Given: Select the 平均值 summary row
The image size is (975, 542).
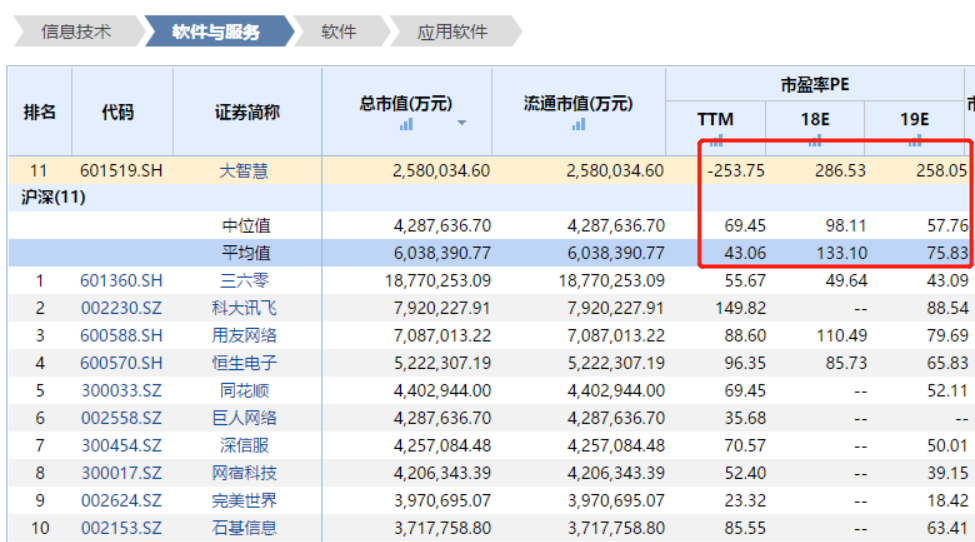Looking at the screenshot, I should click(x=246, y=253).
